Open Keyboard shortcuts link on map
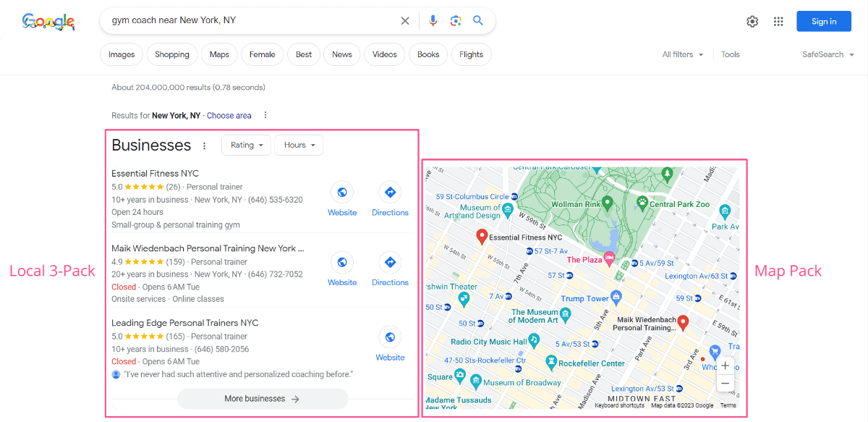 619,405
